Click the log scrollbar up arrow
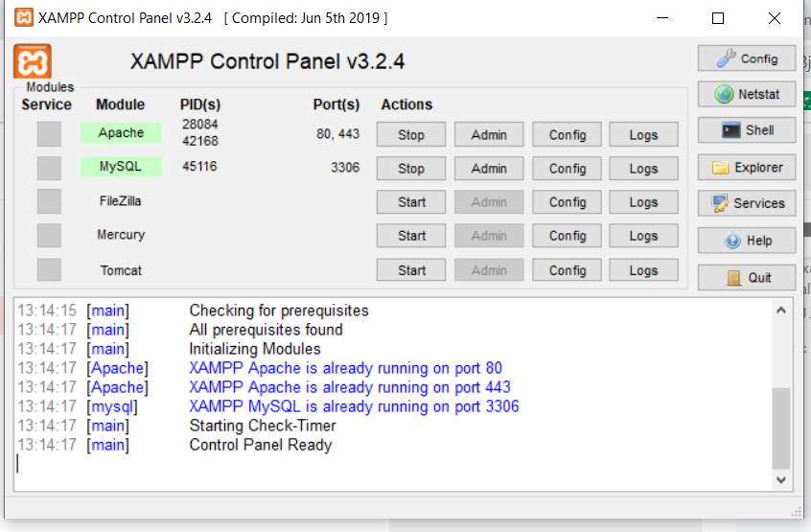Screen dimensions: 811x532 [781, 311]
